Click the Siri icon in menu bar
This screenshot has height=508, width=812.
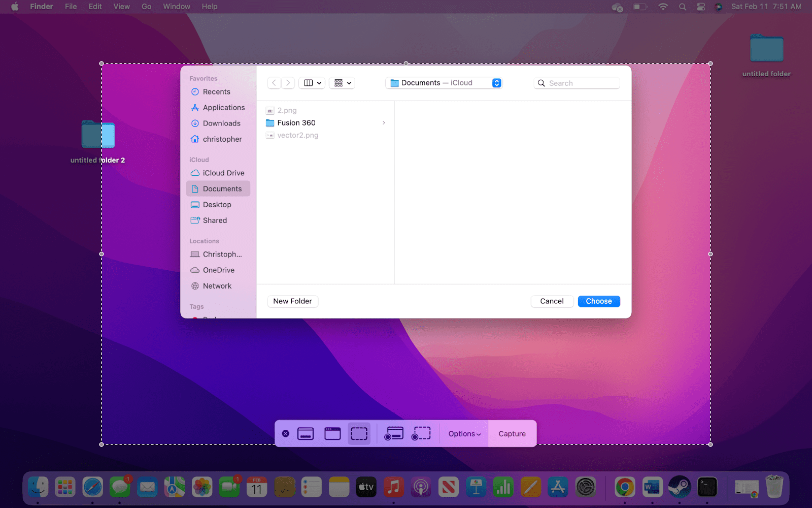point(719,7)
